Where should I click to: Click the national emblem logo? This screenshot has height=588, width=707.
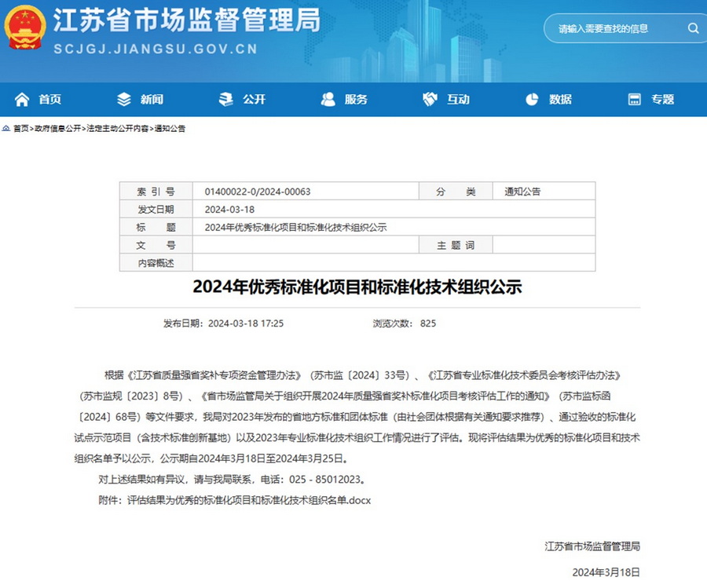coord(25,28)
